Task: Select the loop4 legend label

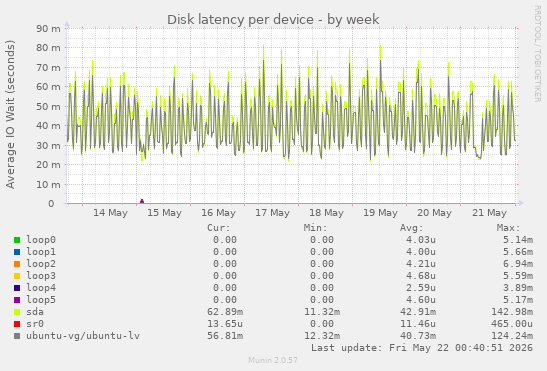Action: tap(41, 288)
